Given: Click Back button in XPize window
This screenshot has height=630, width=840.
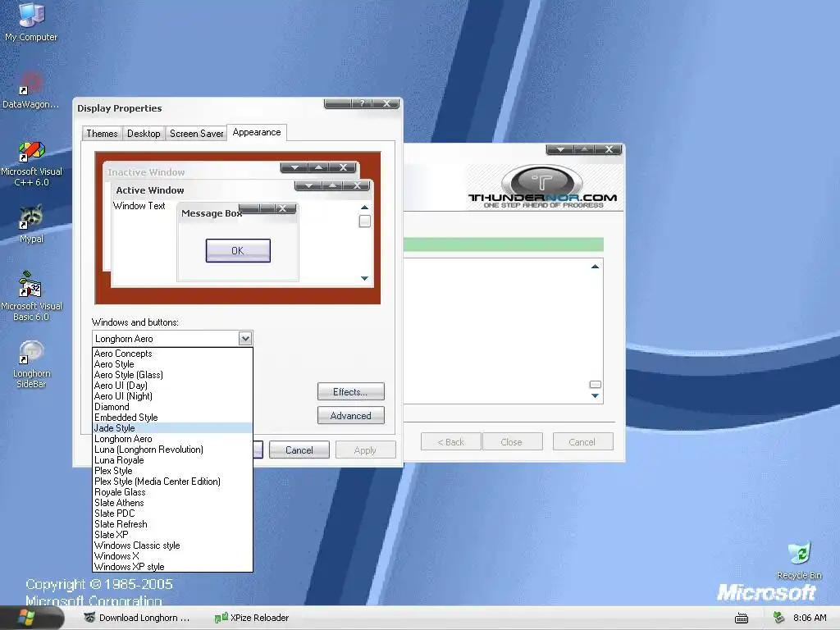Looking at the screenshot, I should click(x=450, y=442).
